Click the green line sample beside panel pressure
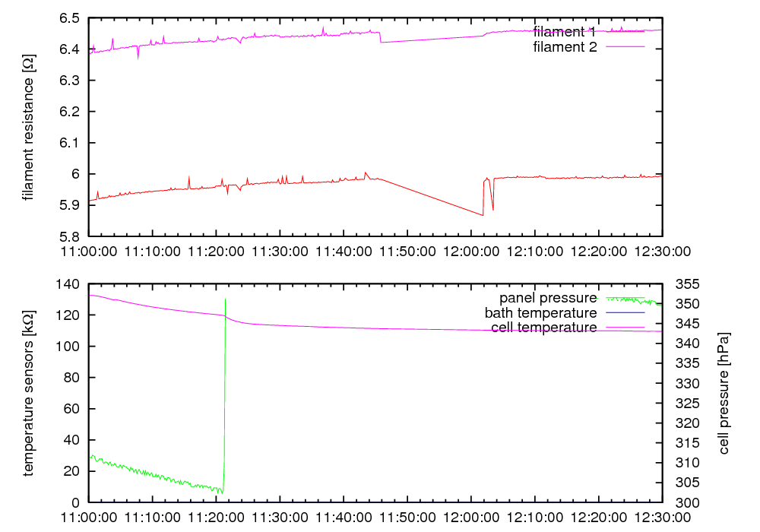The height and width of the screenshot is (532, 760). (624, 298)
